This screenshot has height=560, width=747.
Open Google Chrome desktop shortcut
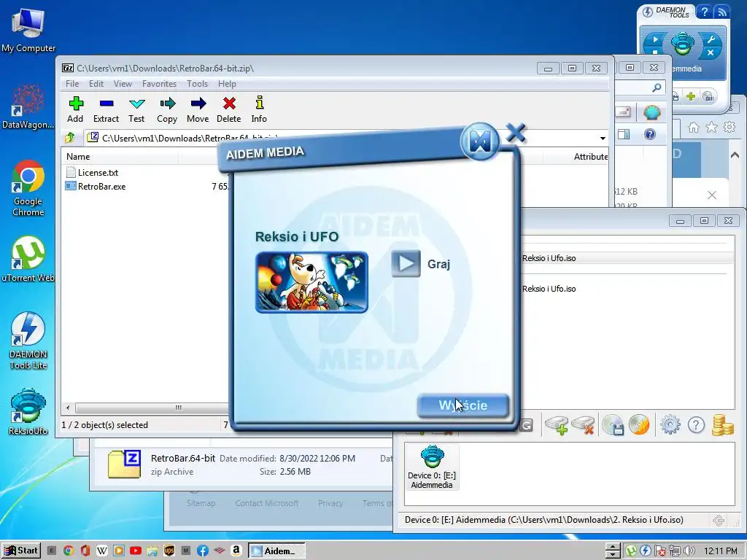28,188
